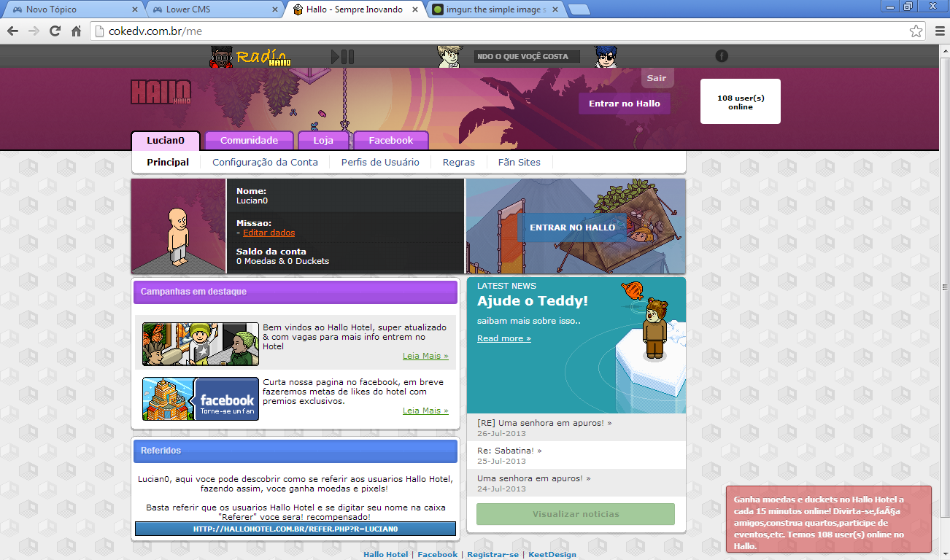Viewport: 950px width, 560px height.
Task: Open Re: Sabatina! news item
Action: [x=509, y=451]
